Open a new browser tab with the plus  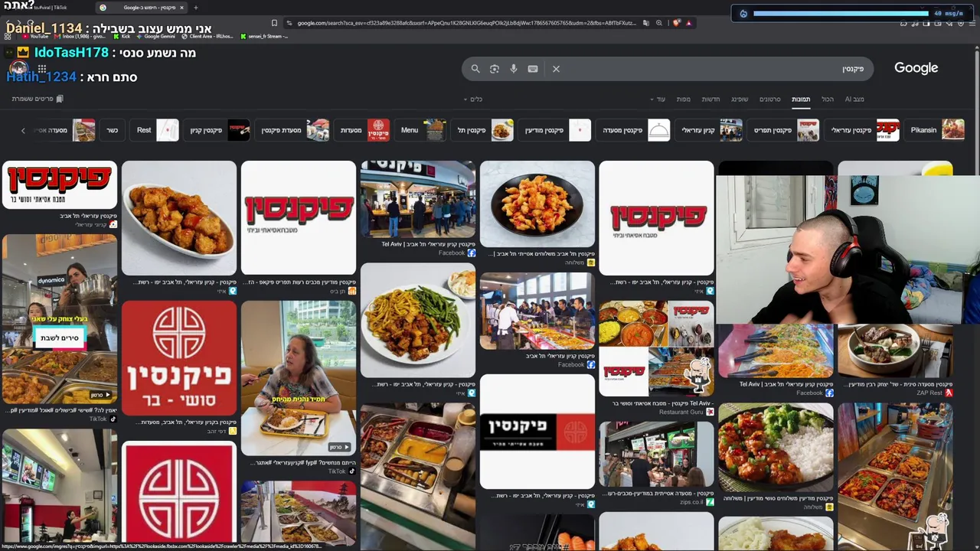pyautogui.click(x=195, y=8)
